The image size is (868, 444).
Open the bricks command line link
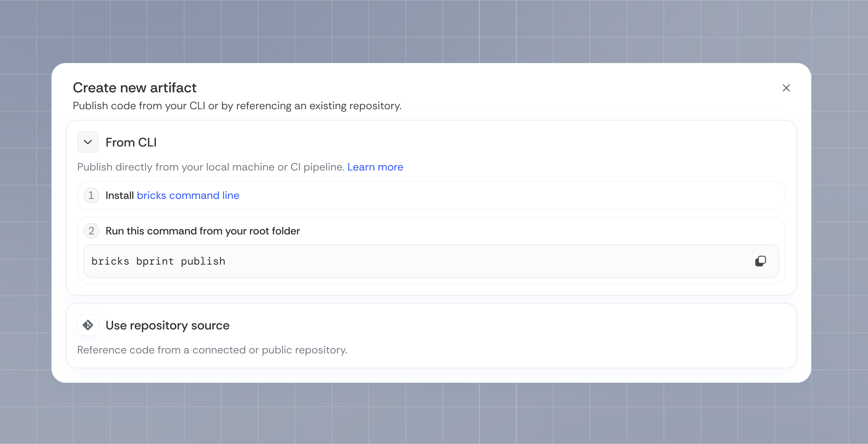188,196
